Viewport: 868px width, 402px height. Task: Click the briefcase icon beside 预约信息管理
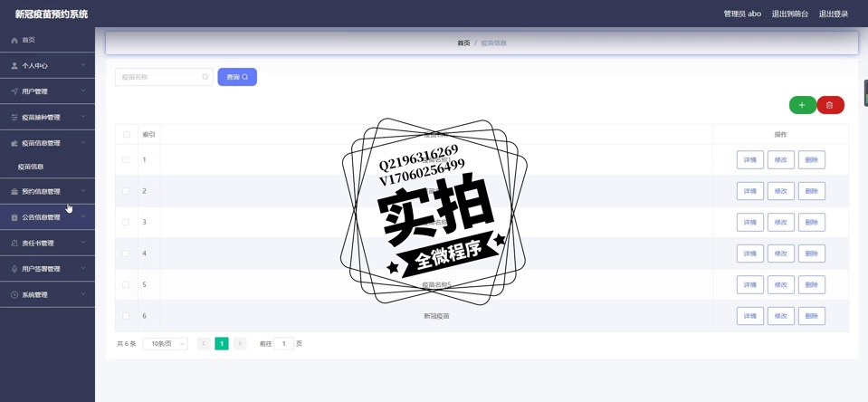point(14,192)
